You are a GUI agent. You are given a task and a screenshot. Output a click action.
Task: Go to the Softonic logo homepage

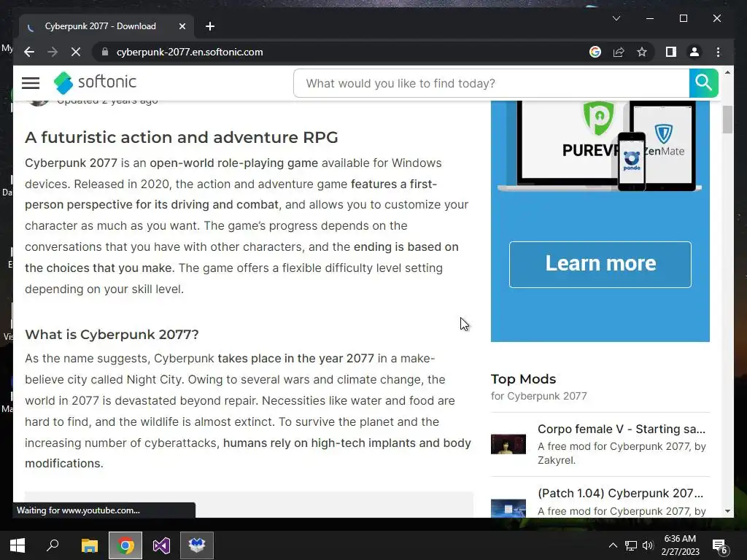tap(95, 83)
